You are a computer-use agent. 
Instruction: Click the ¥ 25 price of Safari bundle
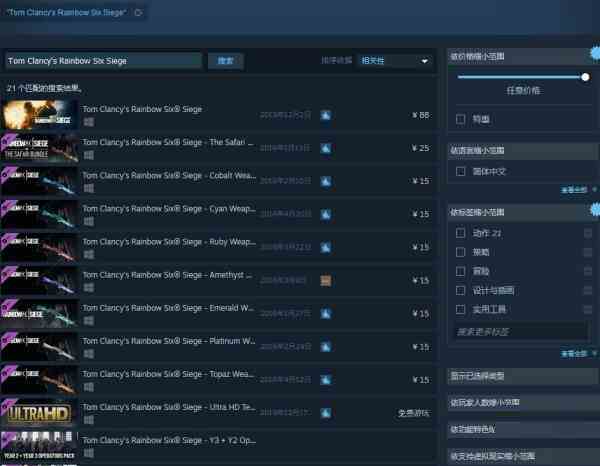(x=421, y=148)
